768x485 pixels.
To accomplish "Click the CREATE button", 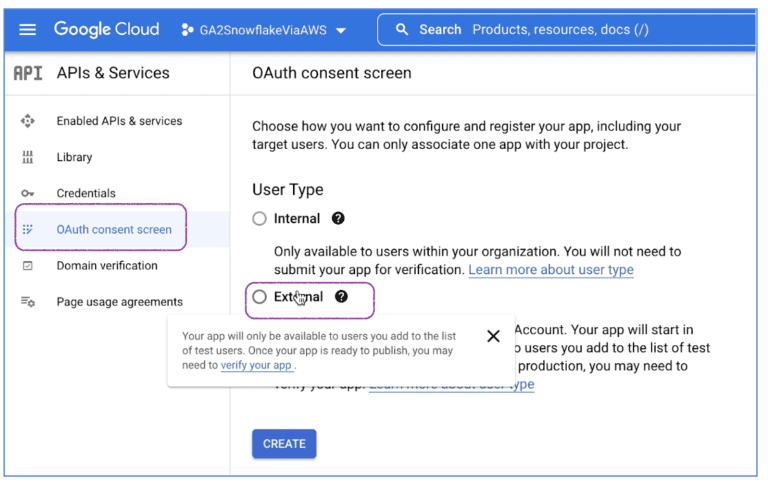I will coord(284,444).
